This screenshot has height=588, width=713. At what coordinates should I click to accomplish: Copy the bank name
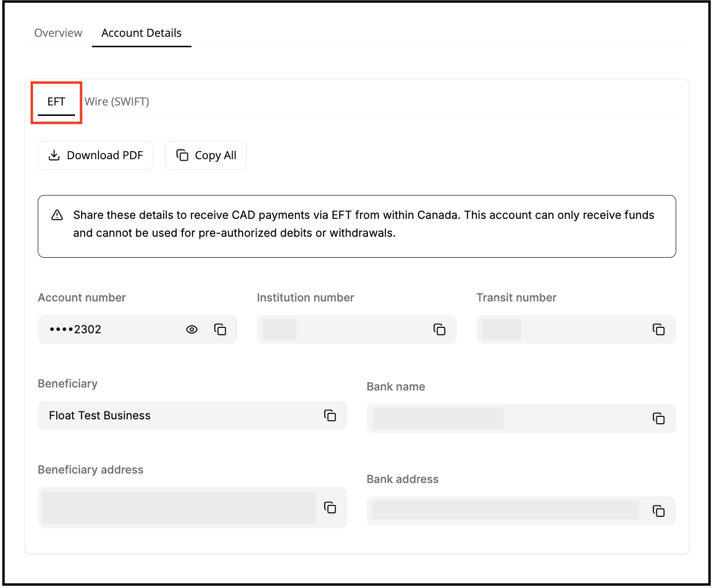659,418
